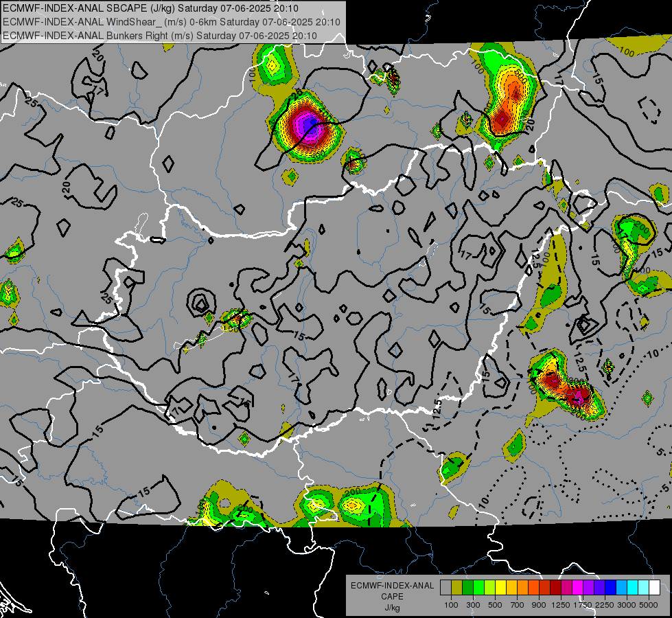Click the WindShear_ (m/s) 0-6km title line

[172, 22]
